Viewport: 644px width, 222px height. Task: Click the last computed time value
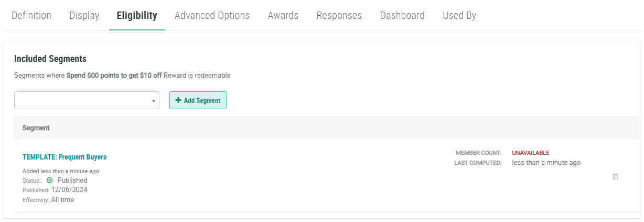pyautogui.click(x=546, y=163)
